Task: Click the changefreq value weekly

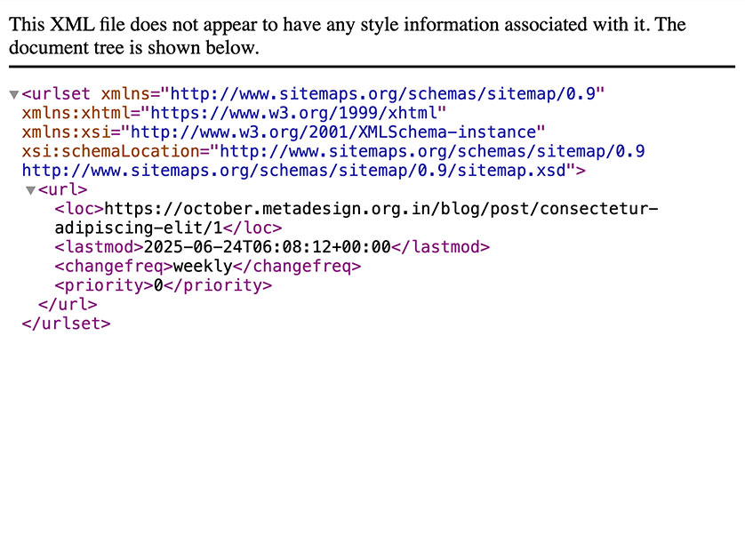Action: coord(203,266)
